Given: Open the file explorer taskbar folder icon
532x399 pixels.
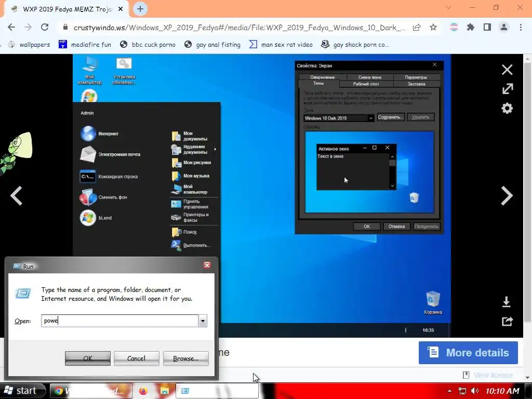Looking at the screenshot, I should click(165, 391).
